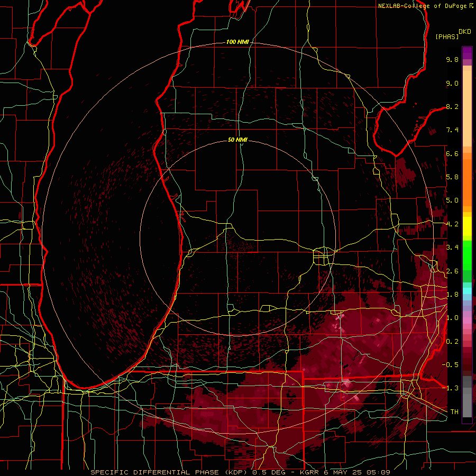Click the 8.2 scale value
476x476 pixels.
click(x=452, y=106)
